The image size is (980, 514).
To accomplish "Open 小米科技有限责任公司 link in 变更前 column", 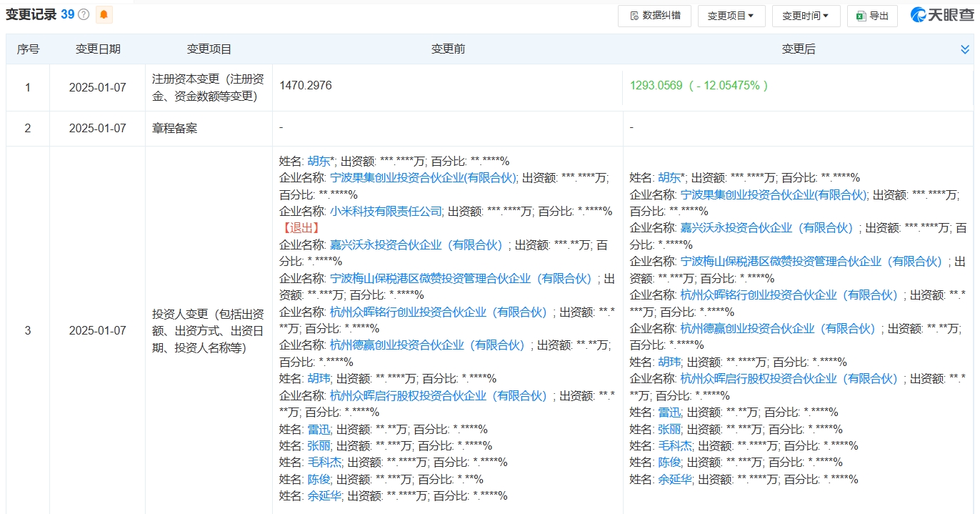I will tap(386, 211).
